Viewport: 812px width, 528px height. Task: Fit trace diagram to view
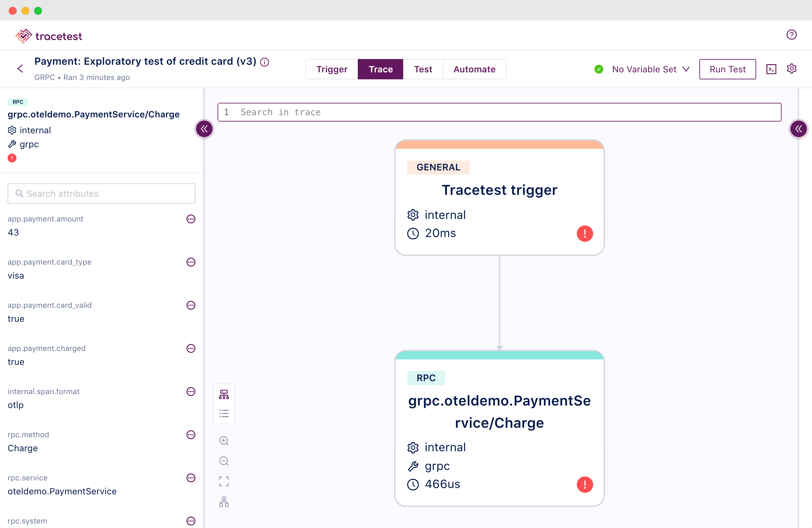pos(224,481)
